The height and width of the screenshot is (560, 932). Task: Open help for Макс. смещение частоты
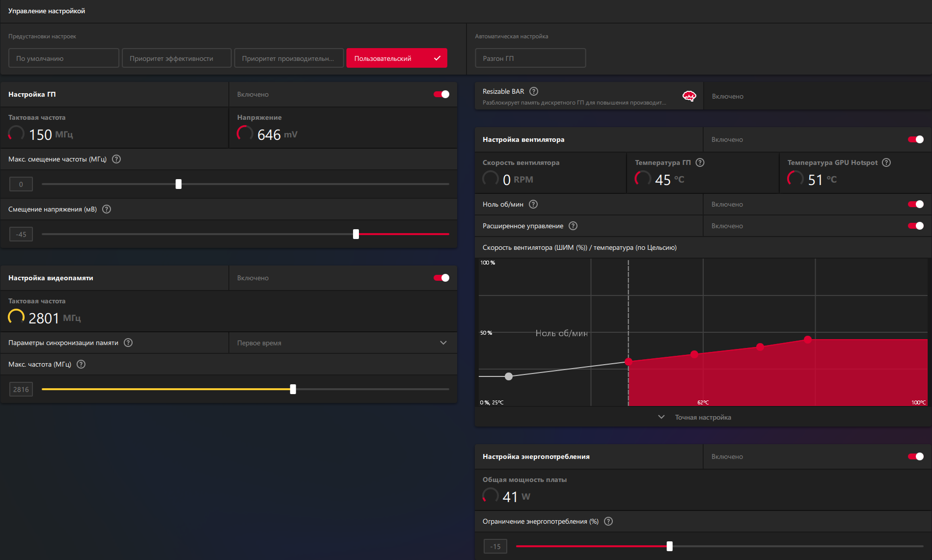(116, 159)
